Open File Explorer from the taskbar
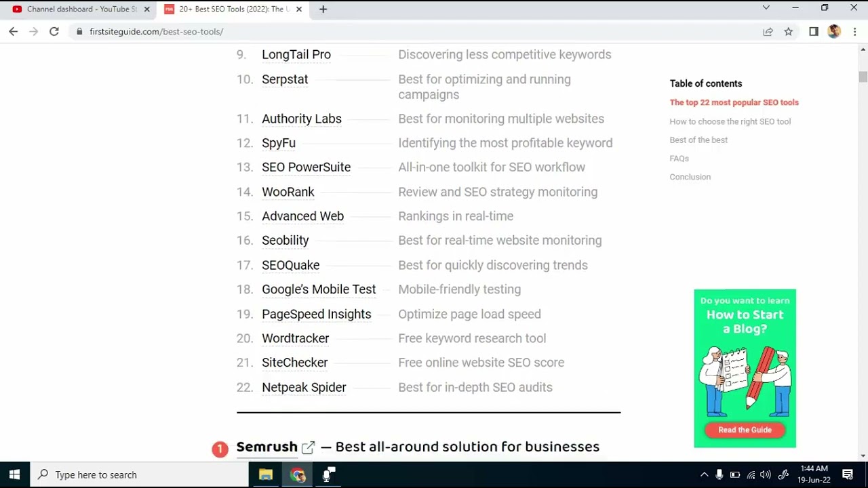Viewport: 868px width, 488px height. click(x=266, y=474)
